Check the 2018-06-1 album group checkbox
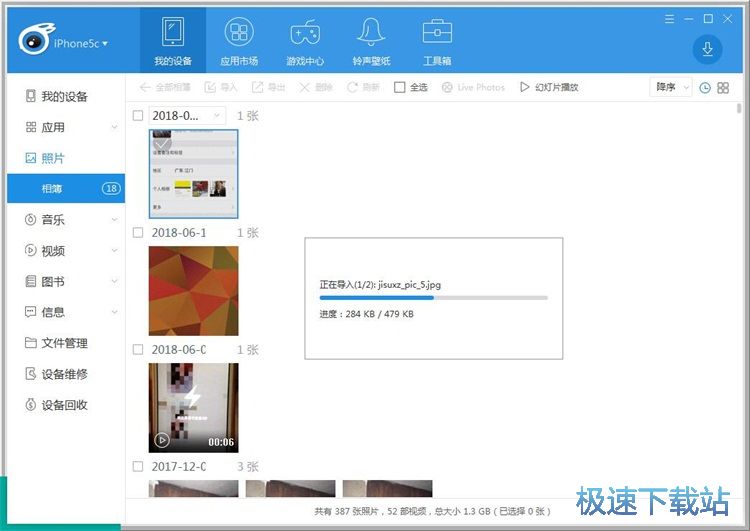 (x=138, y=233)
